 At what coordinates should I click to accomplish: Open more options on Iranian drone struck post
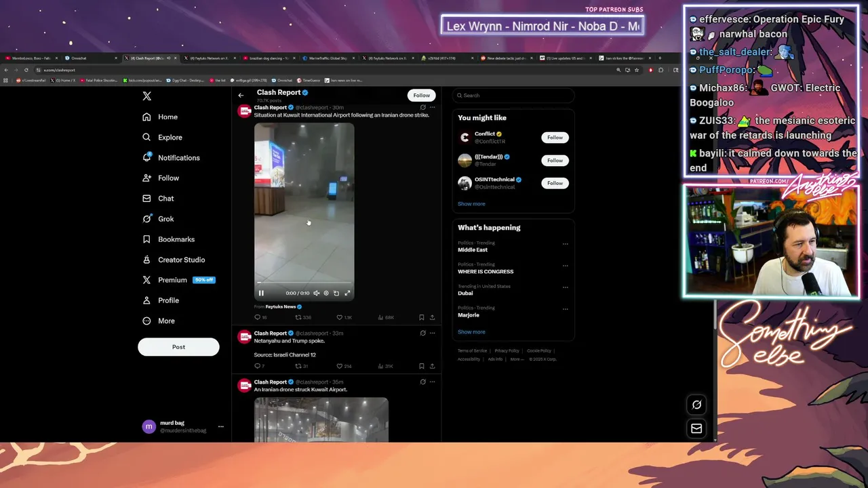(x=432, y=382)
